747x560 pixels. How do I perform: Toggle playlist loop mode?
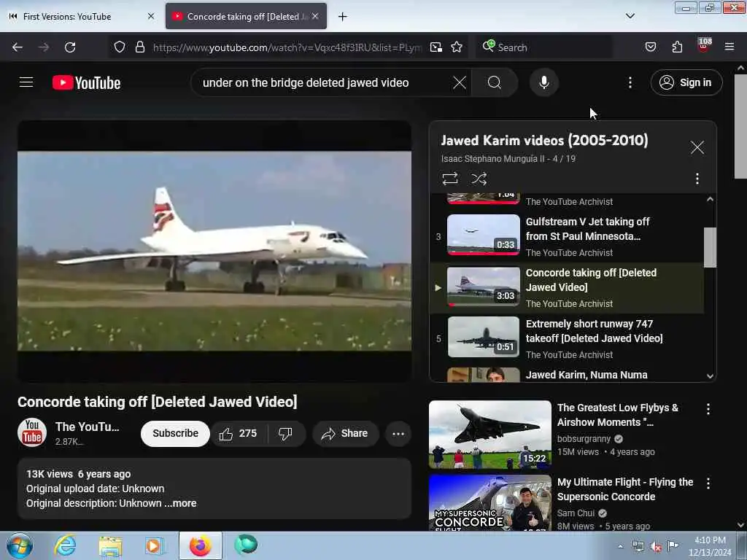449,179
